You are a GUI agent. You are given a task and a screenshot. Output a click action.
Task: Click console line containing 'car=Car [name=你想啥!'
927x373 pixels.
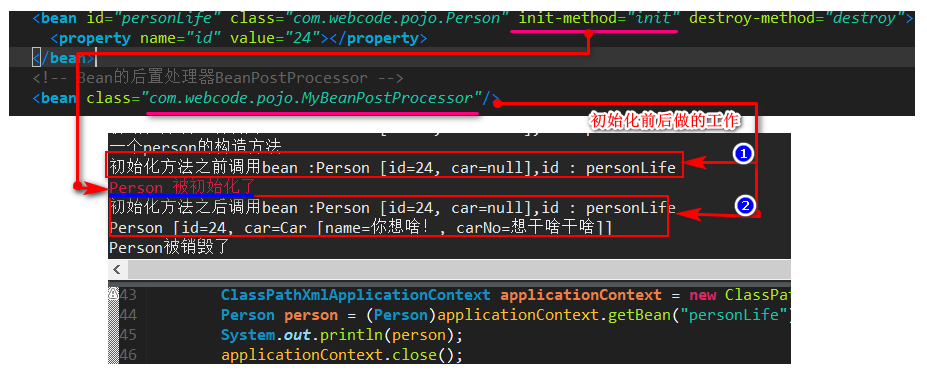pyautogui.click(x=361, y=228)
